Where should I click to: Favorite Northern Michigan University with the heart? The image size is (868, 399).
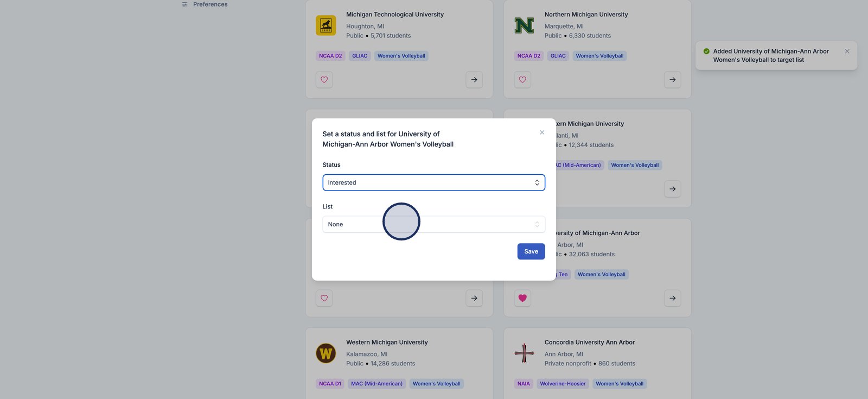click(522, 80)
